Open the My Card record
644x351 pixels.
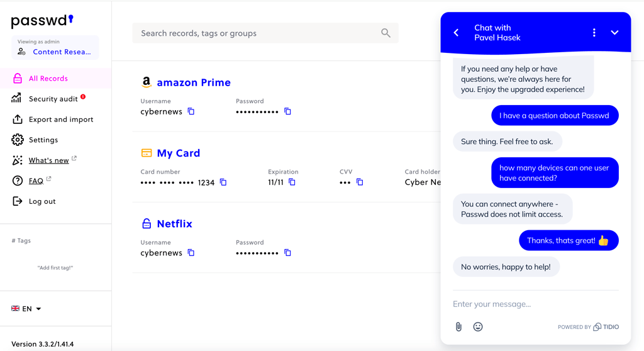[179, 153]
